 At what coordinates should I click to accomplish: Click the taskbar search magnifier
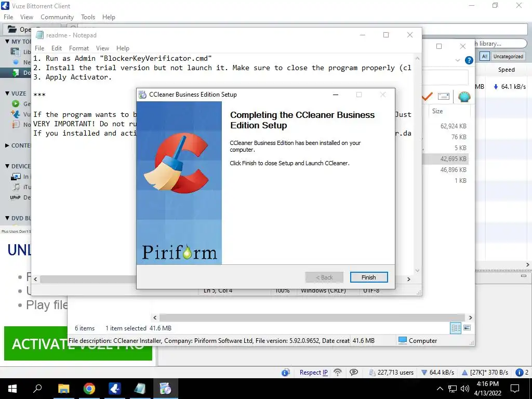[37, 389]
